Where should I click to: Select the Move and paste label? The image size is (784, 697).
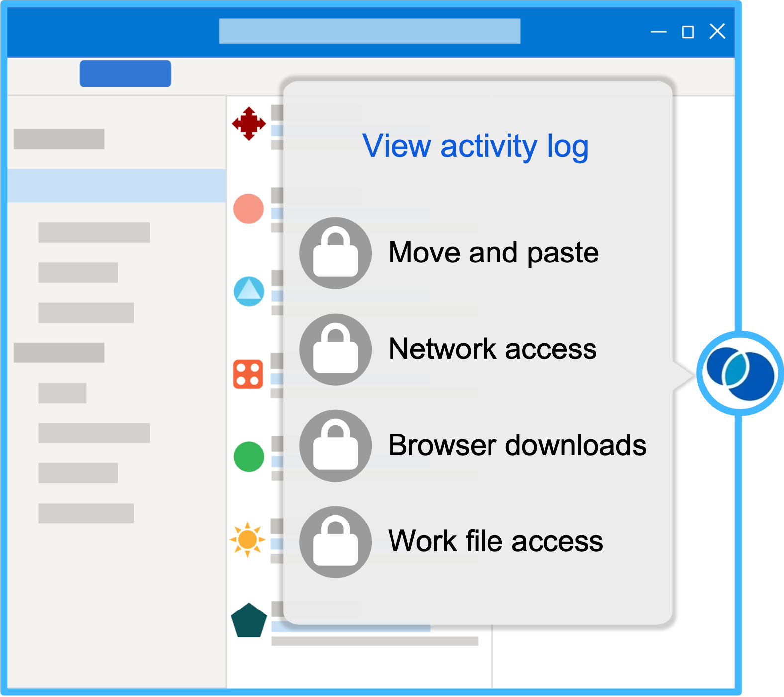click(x=493, y=253)
